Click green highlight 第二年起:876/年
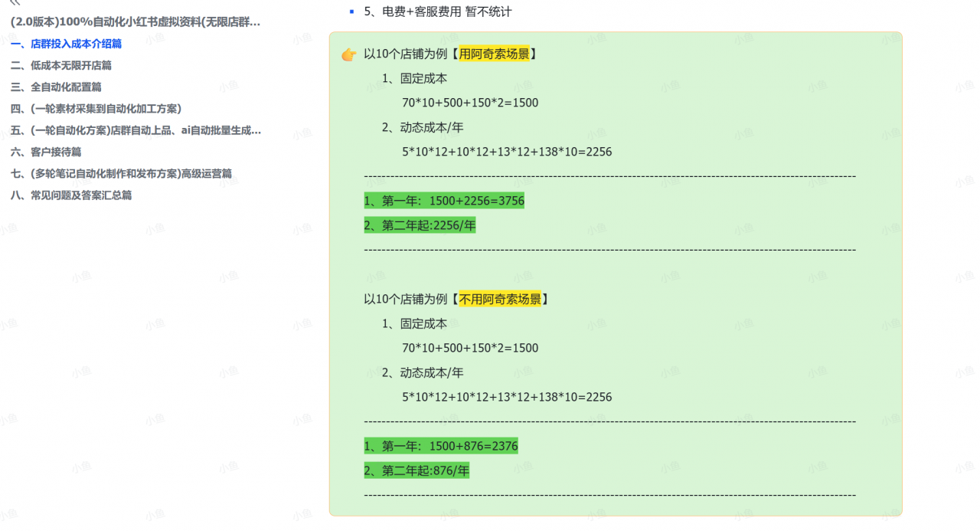This screenshot has height=531, width=980. point(416,470)
